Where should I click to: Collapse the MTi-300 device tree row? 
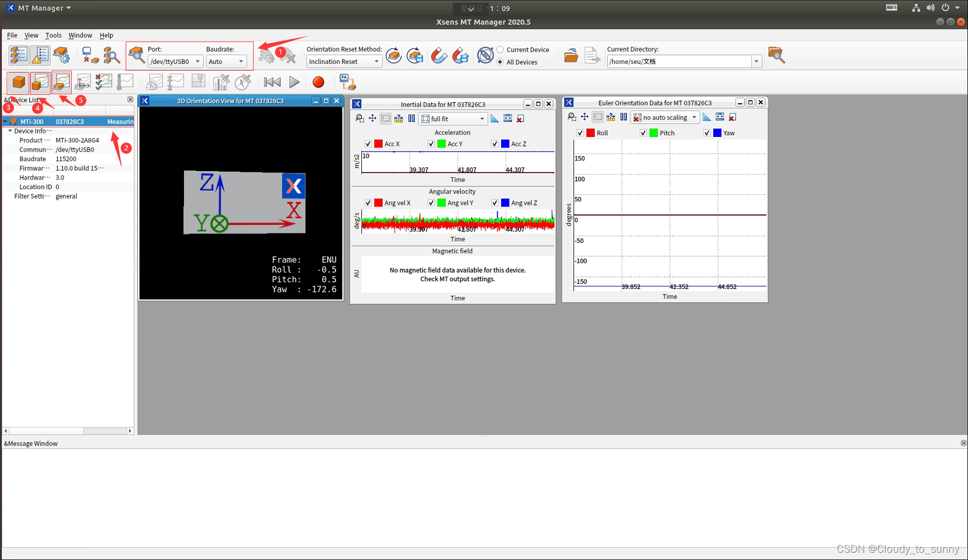[x=6, y=122]
